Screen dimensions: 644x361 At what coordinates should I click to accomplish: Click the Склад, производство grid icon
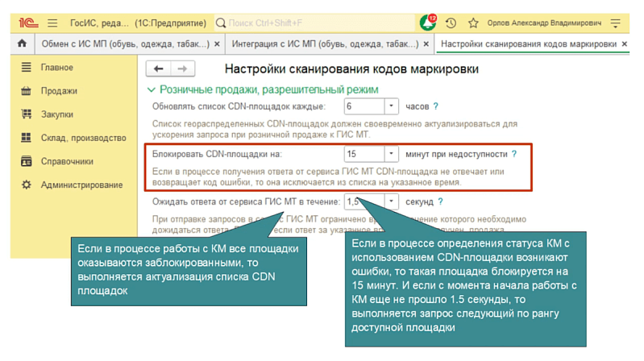click(27, 138)
